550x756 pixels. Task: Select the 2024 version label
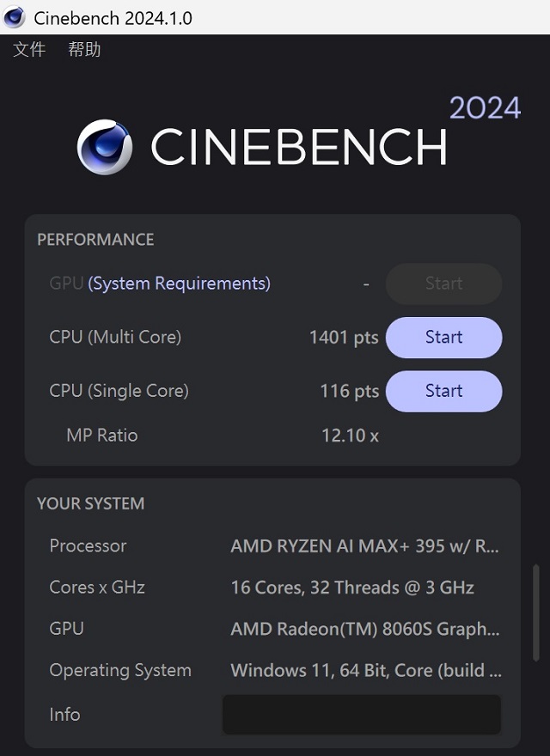486,107
